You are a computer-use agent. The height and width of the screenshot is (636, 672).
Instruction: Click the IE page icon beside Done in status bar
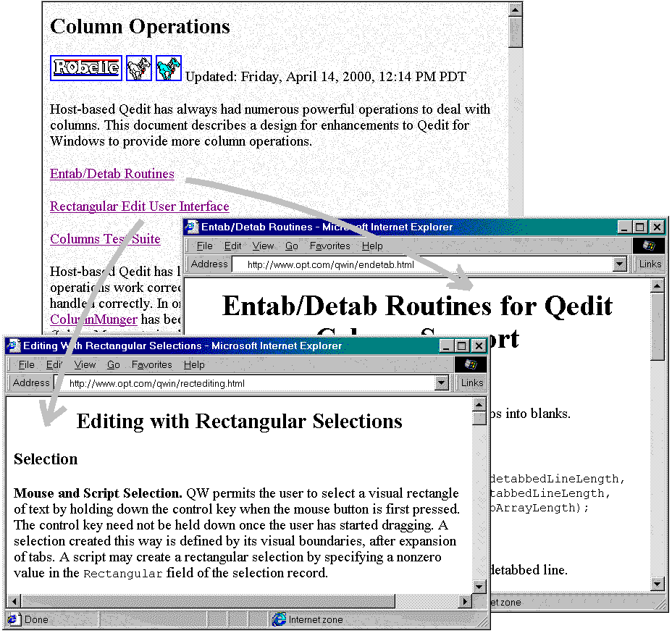13,619
